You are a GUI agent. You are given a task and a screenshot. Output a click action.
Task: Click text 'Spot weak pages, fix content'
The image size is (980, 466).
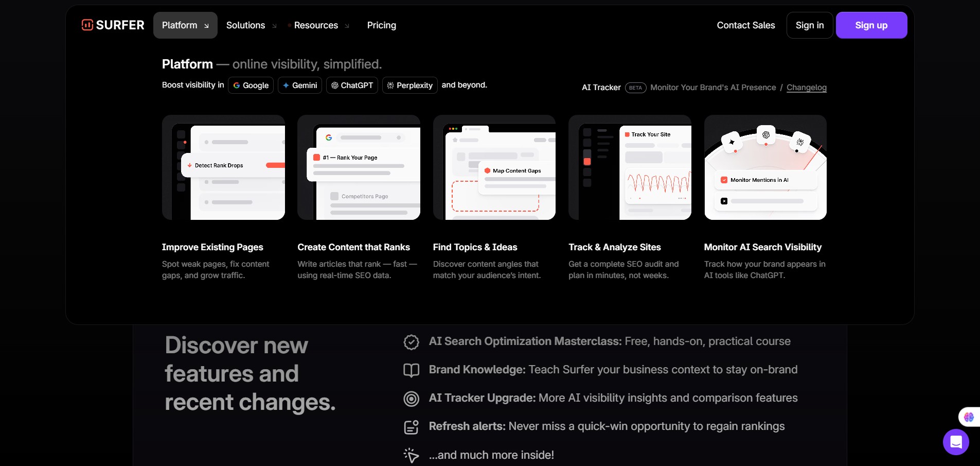click(x=216, y=264)
